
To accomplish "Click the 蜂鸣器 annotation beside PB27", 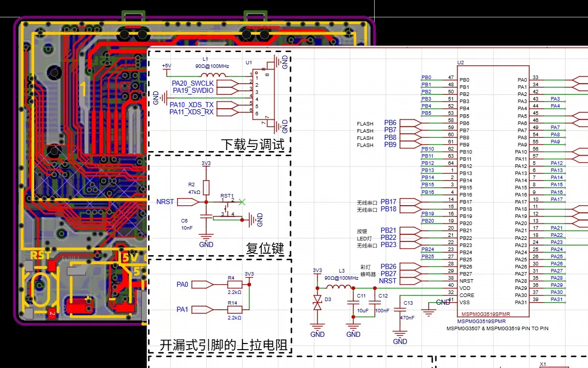I will point(368,274).
